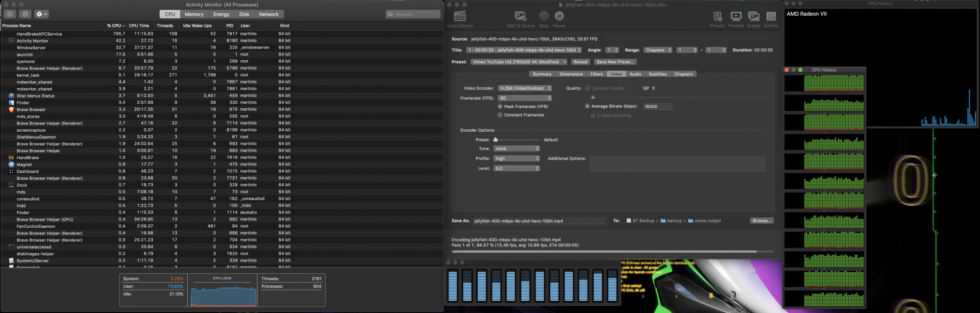Viewport: 980px width, 313px height.
Task: Select Constant Framerate radio button
Action: tap(500, 115)
